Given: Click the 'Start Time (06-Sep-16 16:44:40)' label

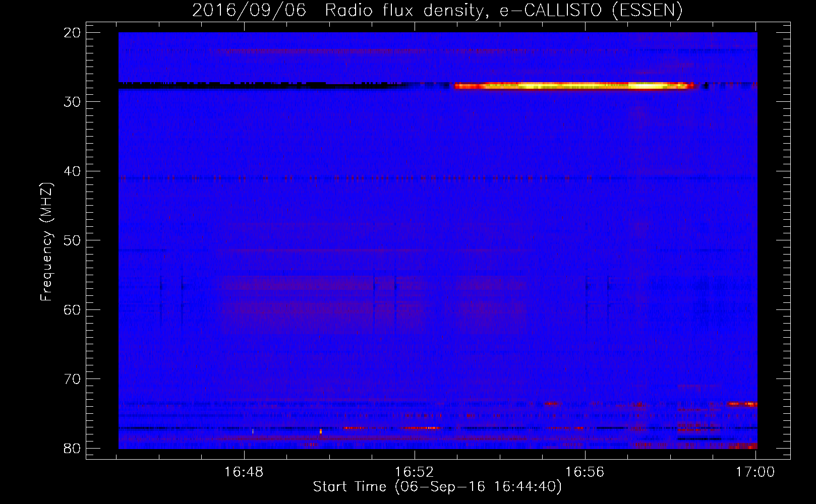Looking at the screenshot, I should pos(437,487).
